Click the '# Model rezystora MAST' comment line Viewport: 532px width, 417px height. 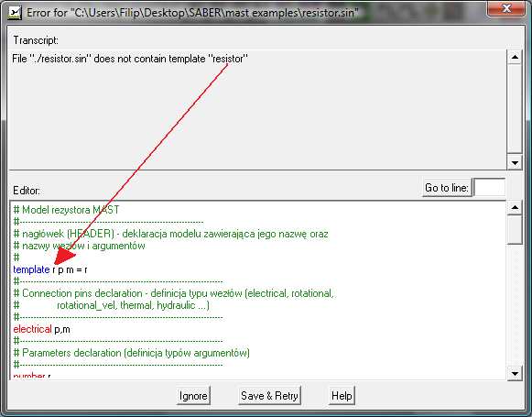coord(66,210)
